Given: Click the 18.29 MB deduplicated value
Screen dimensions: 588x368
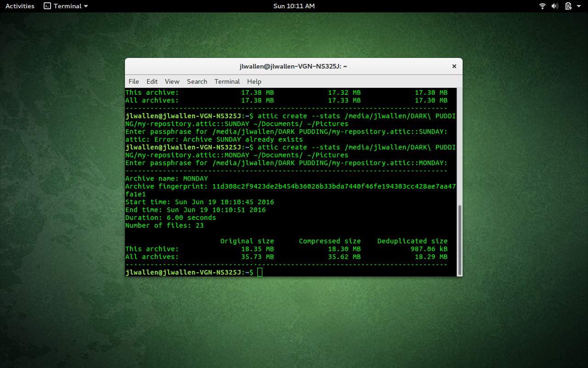Looking at the screenshot, I should click(x=431, y=257).
